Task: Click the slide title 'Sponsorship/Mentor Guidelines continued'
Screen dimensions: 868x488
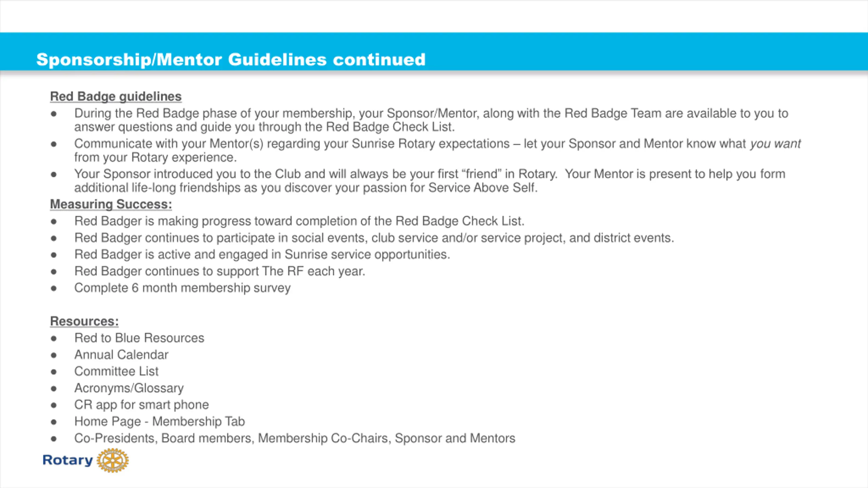Action: click(x=231, y=60)
